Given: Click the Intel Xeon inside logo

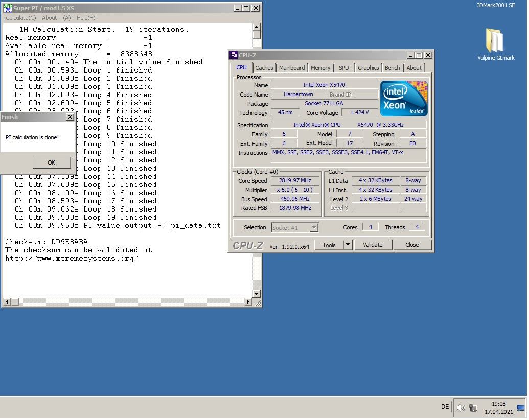Looking at the screenshot, I should (x=404, y=99).
